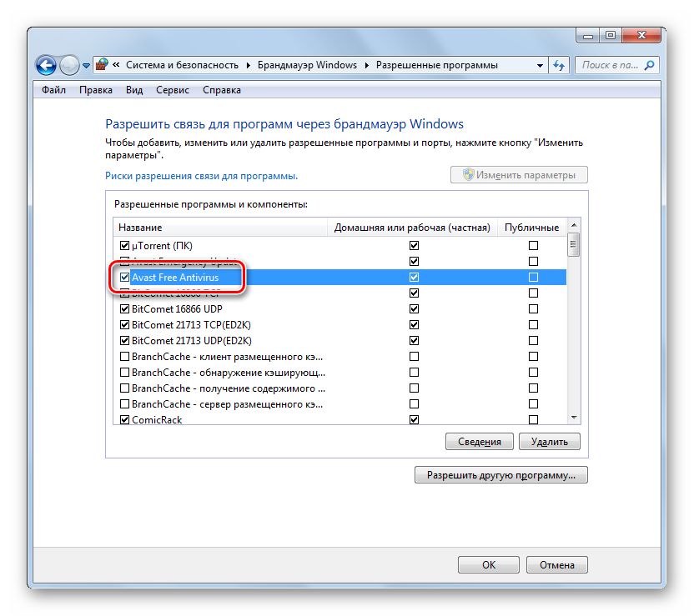Enable BranchCache - клиент размещенного кэша checkbox

pyautogui.click(x=125, y=357)
